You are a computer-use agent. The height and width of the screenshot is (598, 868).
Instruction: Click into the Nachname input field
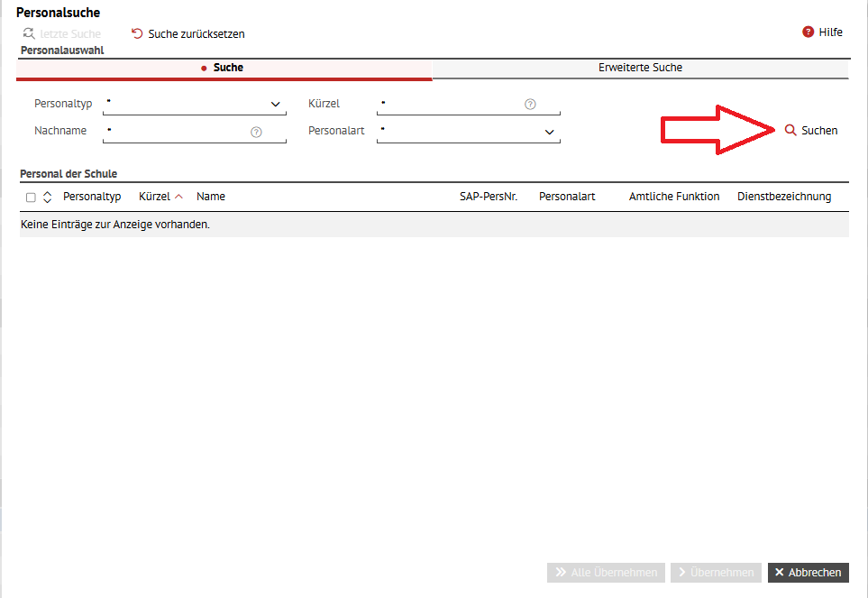point(195,132)
